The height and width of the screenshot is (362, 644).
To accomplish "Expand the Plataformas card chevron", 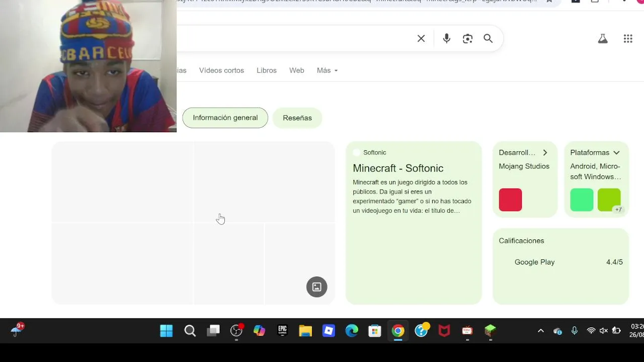I will 616,152.
